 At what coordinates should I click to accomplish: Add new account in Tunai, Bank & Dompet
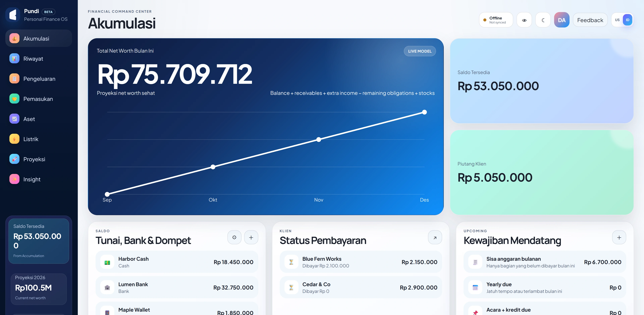[x=251, y=237]
